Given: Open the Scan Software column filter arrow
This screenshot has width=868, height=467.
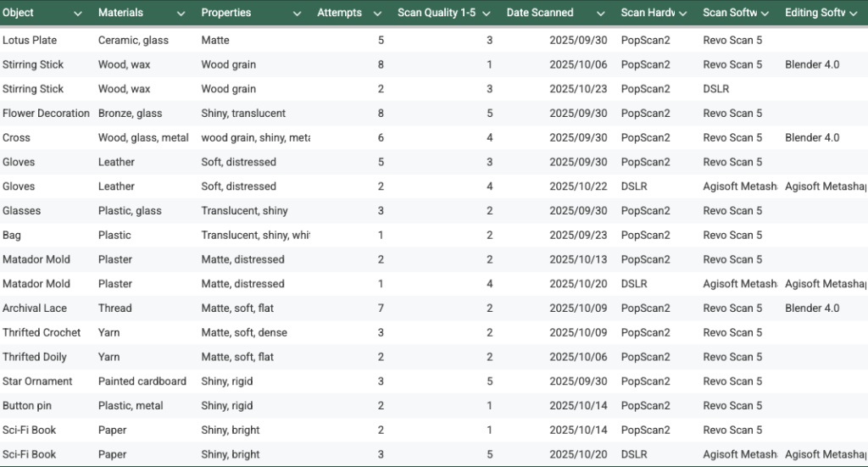Looking at the screenshot, I should 765,14.
